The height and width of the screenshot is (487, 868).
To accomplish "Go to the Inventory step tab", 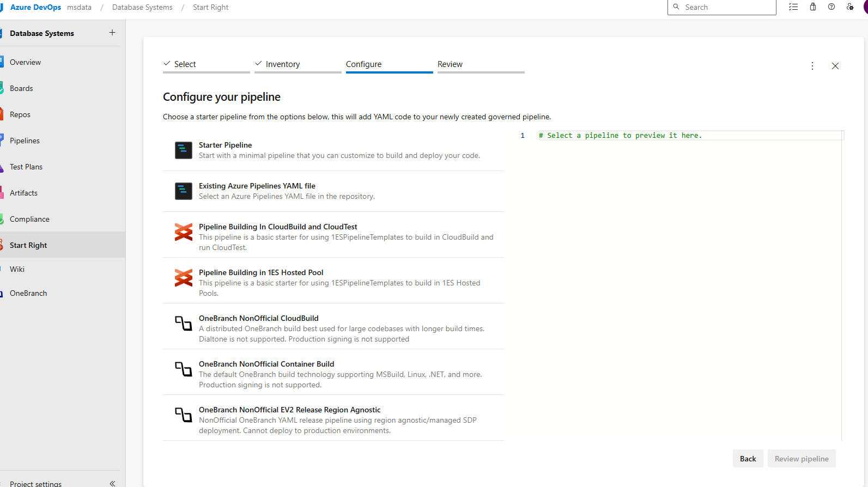I will click(298, 64).
